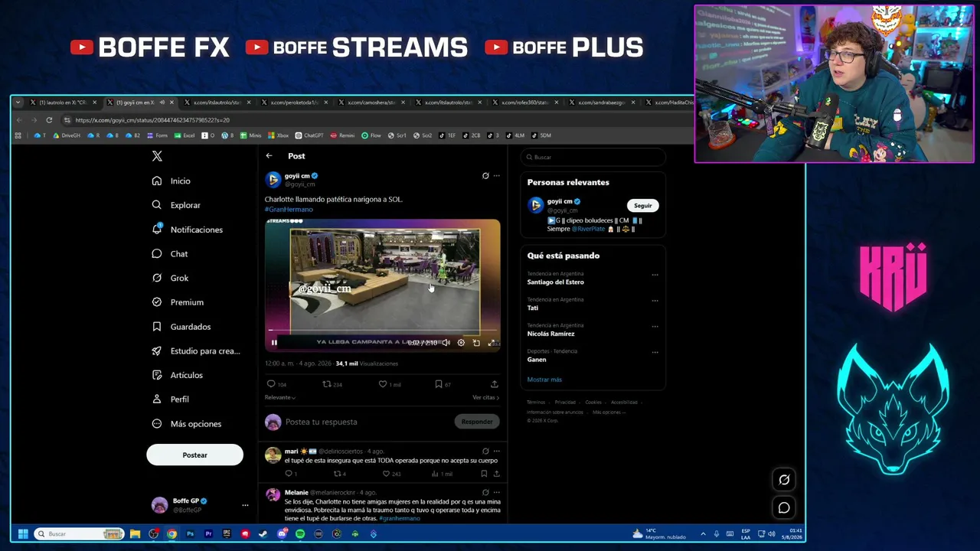Open options for Ganen trend
This screenshot has width=980, height=551.
point(655,353)
